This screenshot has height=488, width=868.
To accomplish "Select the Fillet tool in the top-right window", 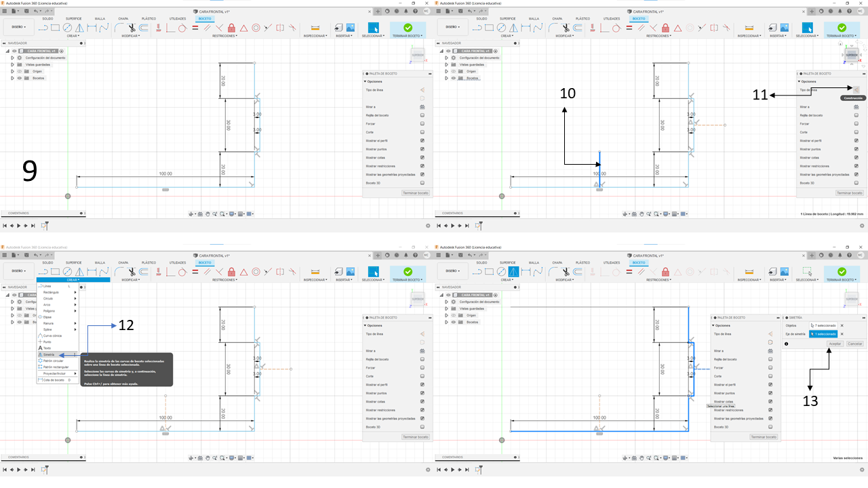I will point(553,28).
